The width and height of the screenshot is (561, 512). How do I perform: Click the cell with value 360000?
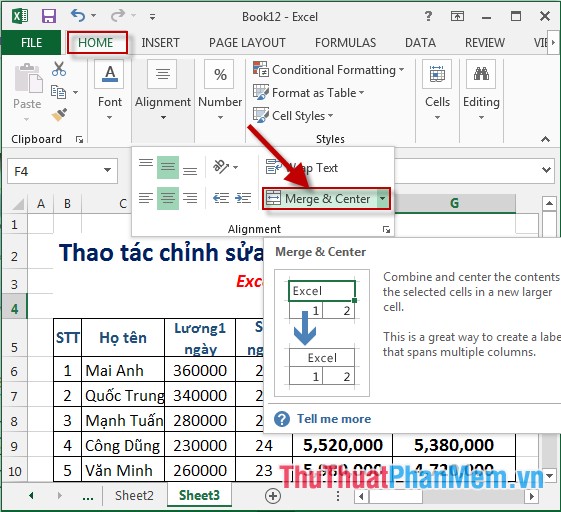pos(200,370)
